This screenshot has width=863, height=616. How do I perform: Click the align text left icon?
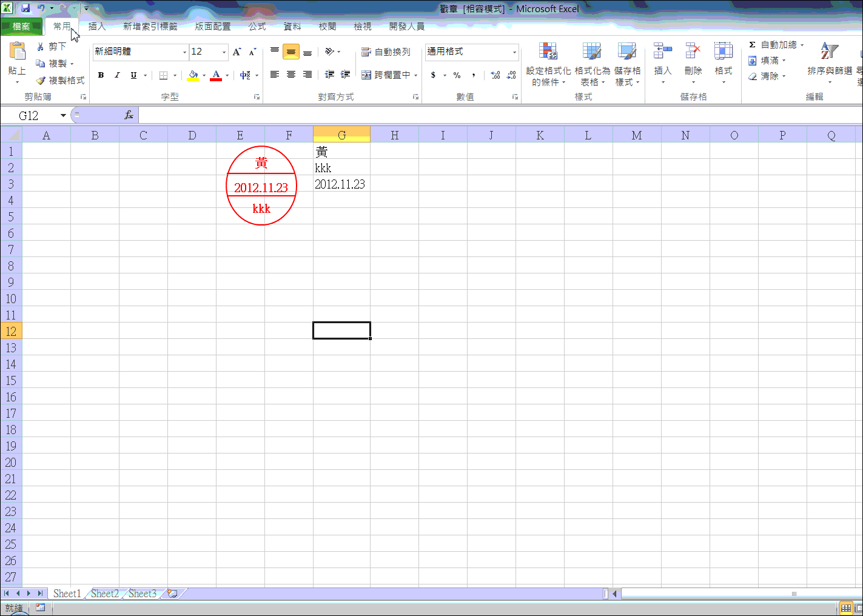(x=275, y=75)
